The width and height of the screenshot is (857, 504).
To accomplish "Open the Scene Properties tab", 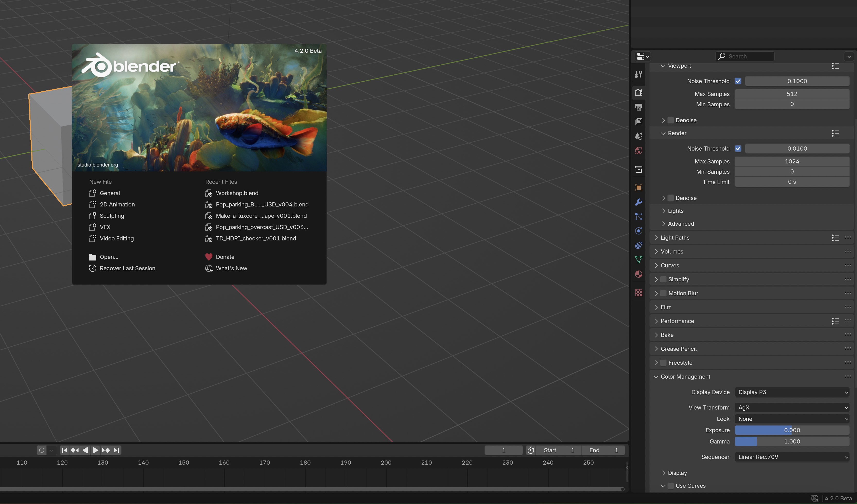I will click(x=639, y=136).
